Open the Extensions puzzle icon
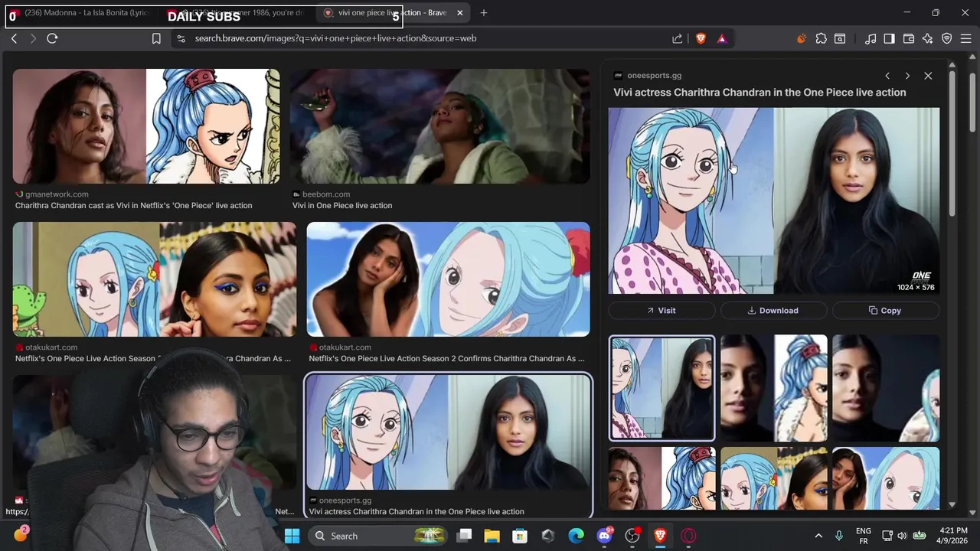The width and height of the screenshot is (980, 551). click(x=822, y=38)
